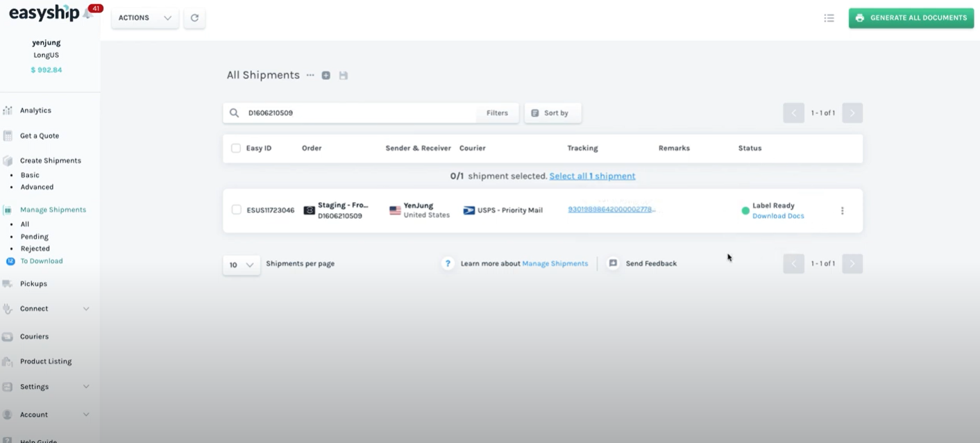The image size is (980, 443).
Task: Click the United States flag icon
Action: pos(395,210)
